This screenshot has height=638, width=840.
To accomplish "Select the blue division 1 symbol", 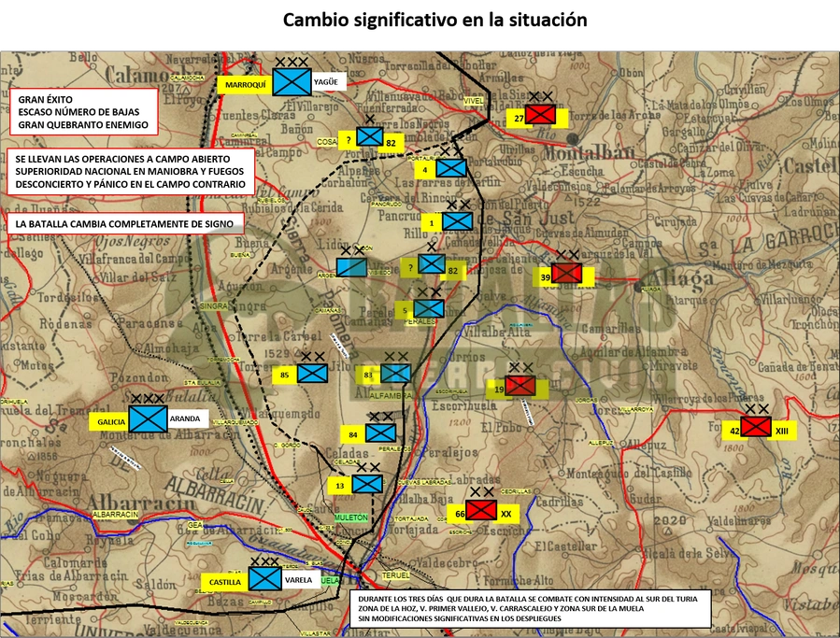I will [x=457, y=220].
